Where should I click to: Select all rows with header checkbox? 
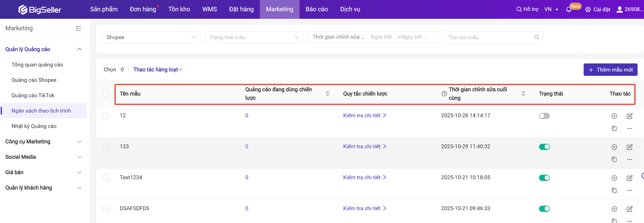tap(106, 94)
